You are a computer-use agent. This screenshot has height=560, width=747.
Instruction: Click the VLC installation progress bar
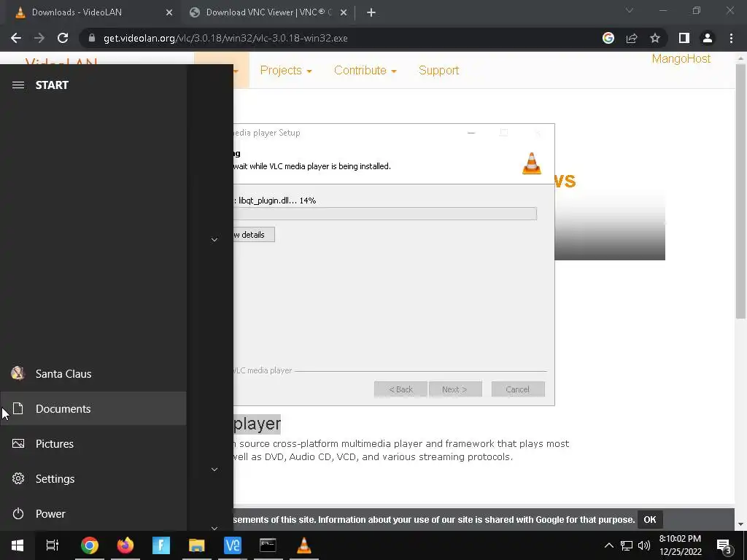pos(385,214)
